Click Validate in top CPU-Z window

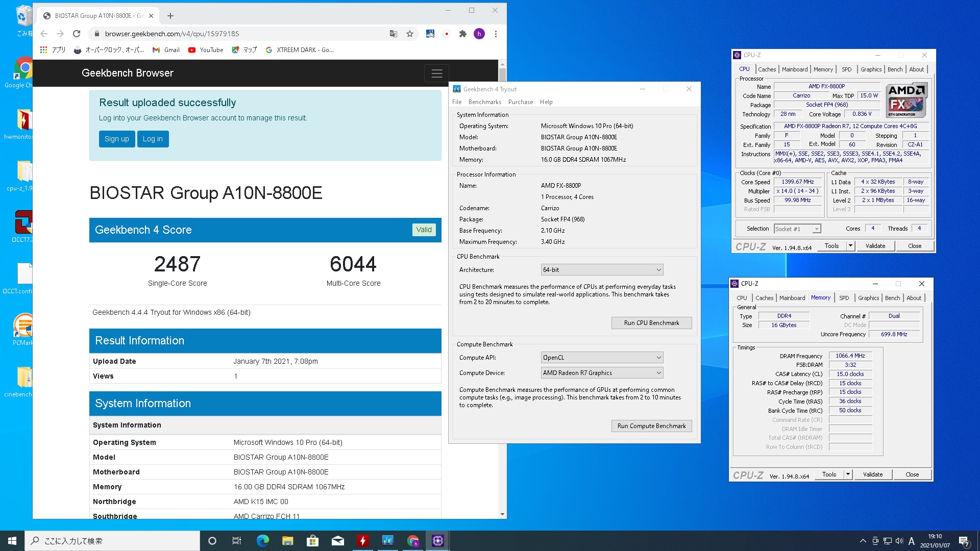[x=875, y=246]
